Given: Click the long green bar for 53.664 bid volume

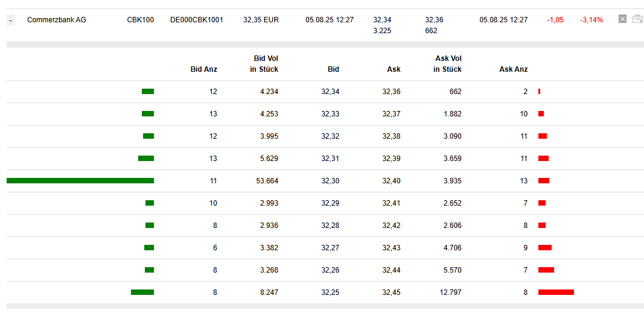Looking at the screenshot, I should (80, 180).
